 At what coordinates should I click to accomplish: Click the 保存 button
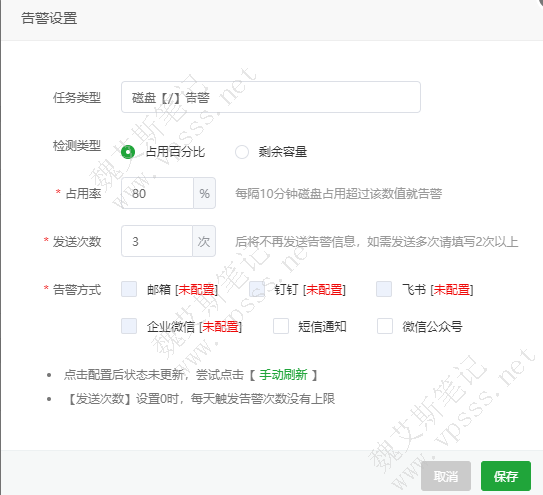[506, 476]
